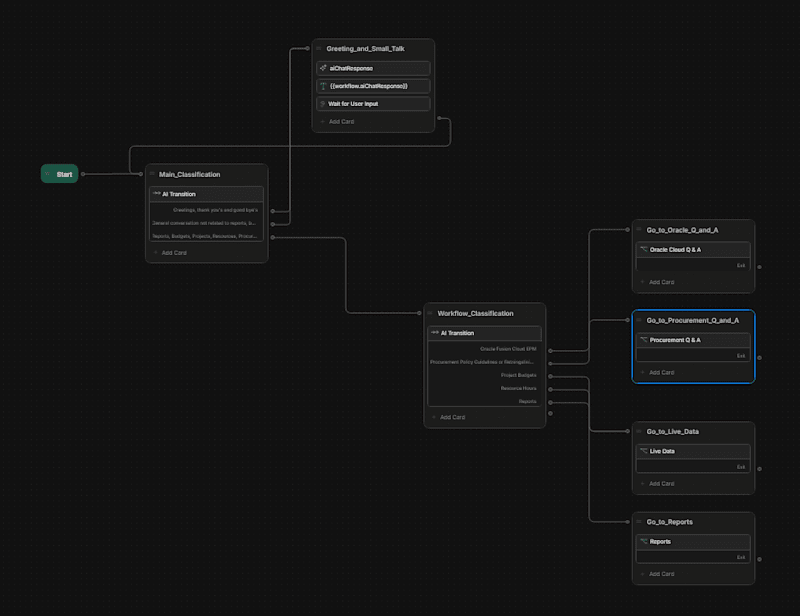The height and width of the screenshot is (616, 800).
Task: Select the Workflow_Classification node title
Action: (x=475, y=313)
